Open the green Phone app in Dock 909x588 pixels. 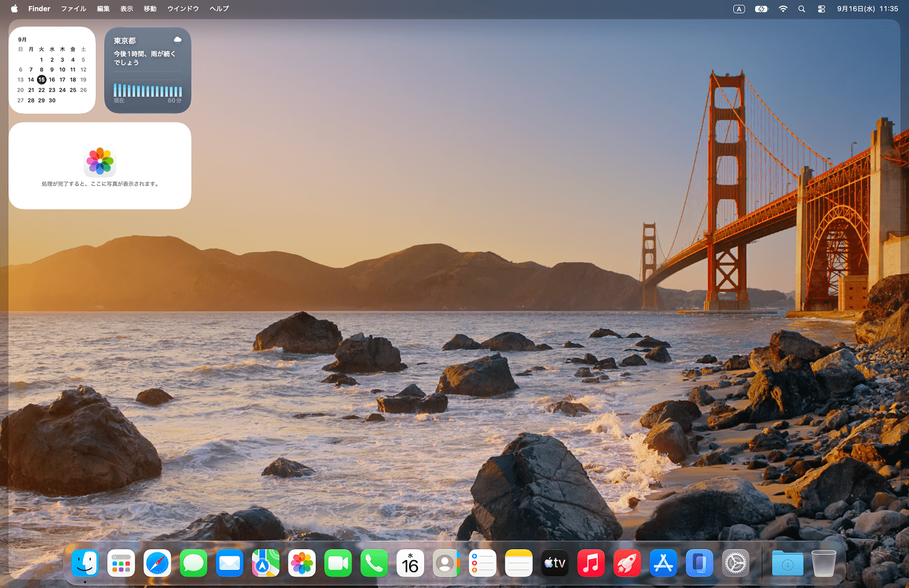point(374,563)
